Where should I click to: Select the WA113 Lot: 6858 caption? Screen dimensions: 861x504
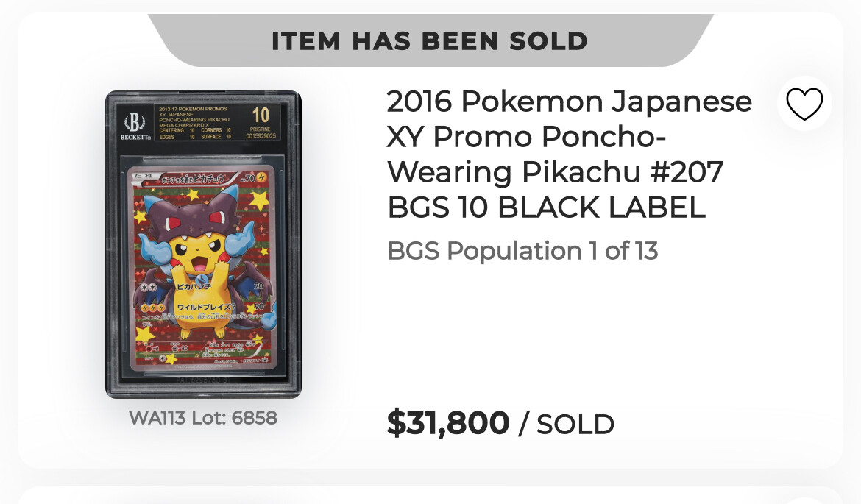point(203,418)
